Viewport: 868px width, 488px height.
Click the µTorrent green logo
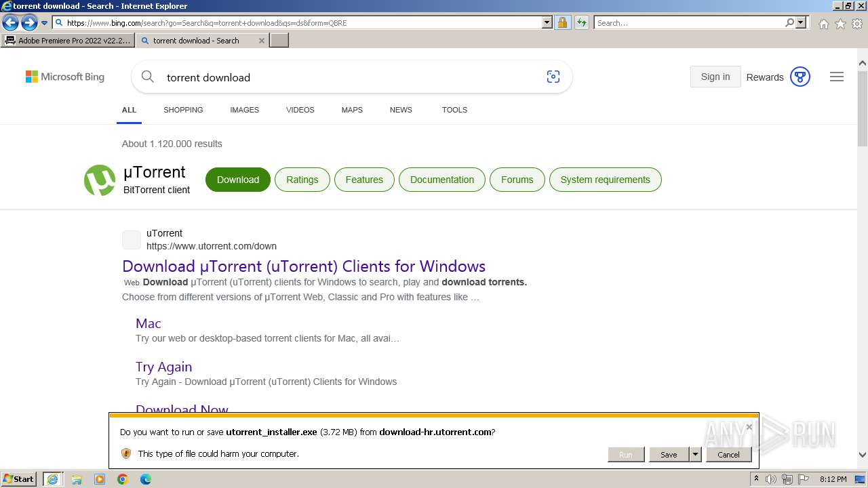point(100,180)
